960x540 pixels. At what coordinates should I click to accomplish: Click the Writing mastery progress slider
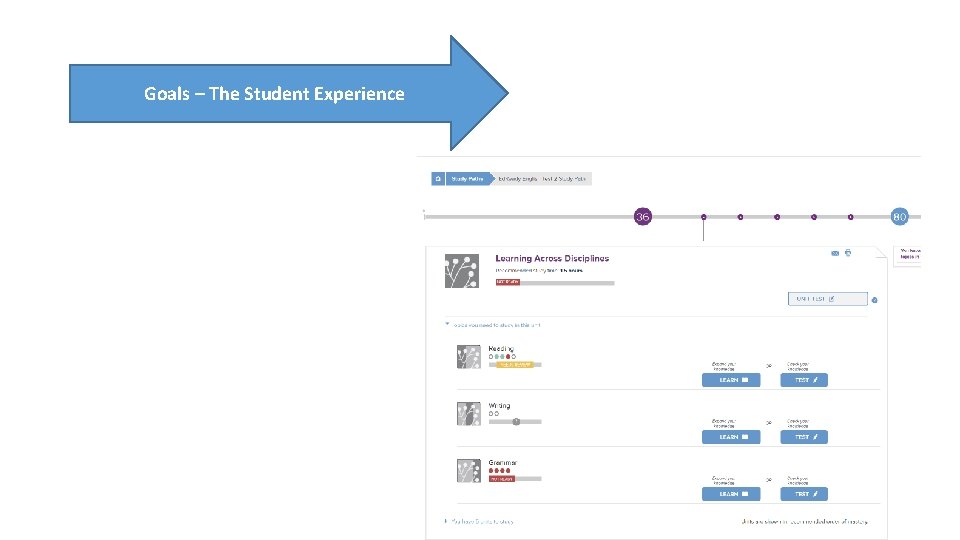[516, 422]
